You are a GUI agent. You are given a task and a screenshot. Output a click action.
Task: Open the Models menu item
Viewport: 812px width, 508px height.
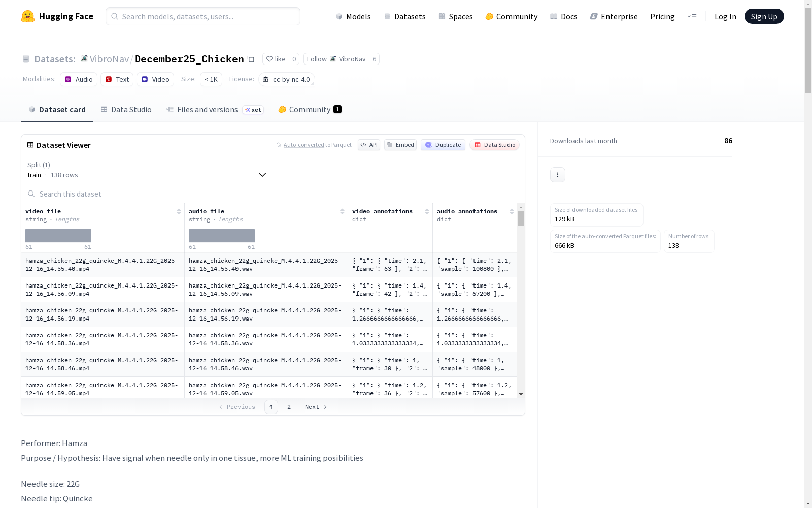[x=353, y=16]
